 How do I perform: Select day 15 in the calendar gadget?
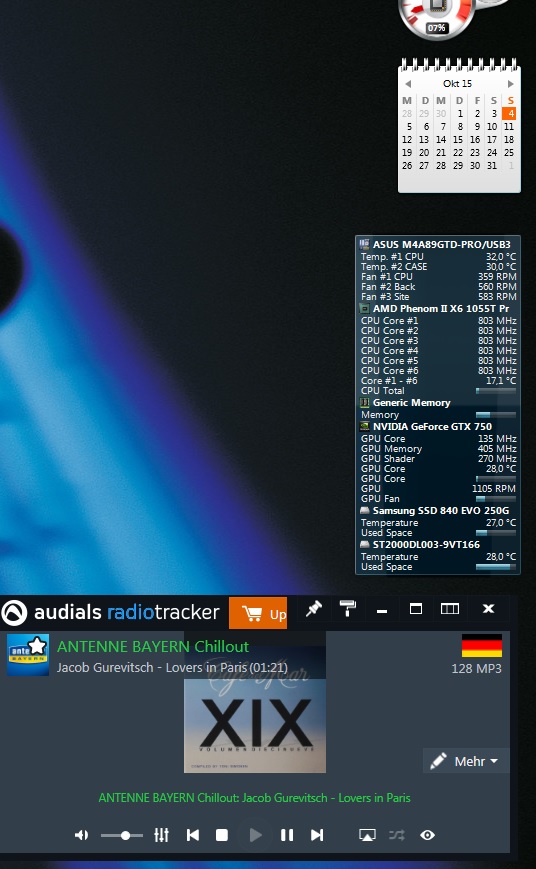[x=458, y=140]
